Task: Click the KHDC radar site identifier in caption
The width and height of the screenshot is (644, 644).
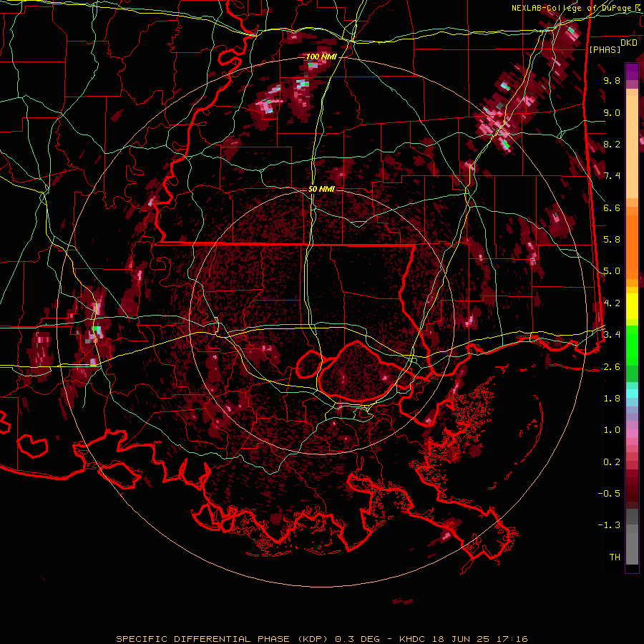Action: pyautogui.click(x=414, y=639)
